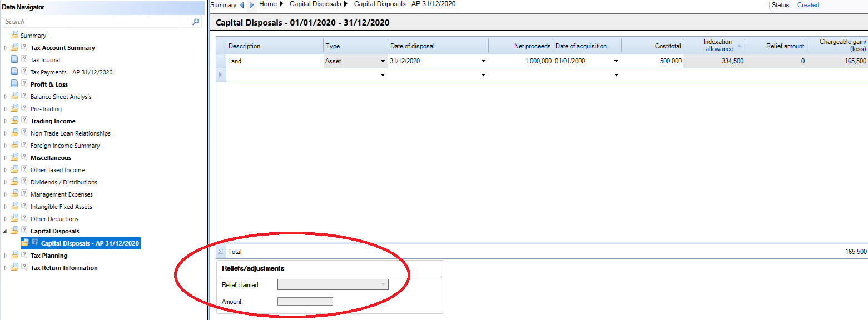Screen dimensions: 868x320
Task: Expand the Tax Planning tree node
Action: (6, 256)
